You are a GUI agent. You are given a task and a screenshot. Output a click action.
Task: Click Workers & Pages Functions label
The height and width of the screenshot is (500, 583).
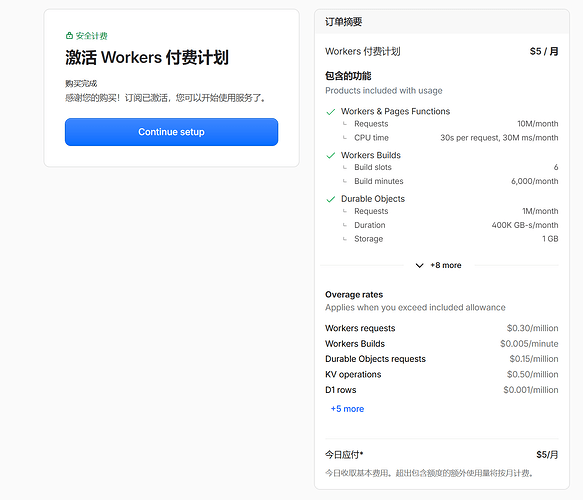[x=395, y=112]
